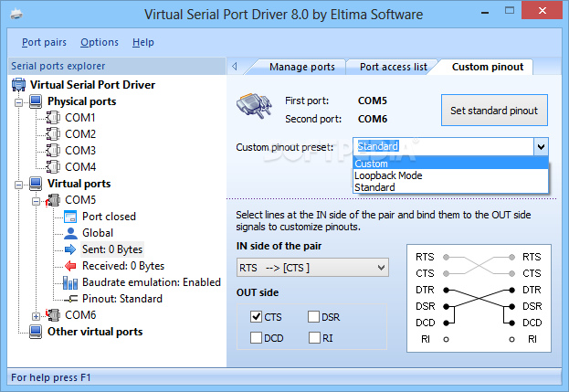Check the RI checkbox
Image resolution: width=569 pixels, height=392 pixels.
point(314,338)
